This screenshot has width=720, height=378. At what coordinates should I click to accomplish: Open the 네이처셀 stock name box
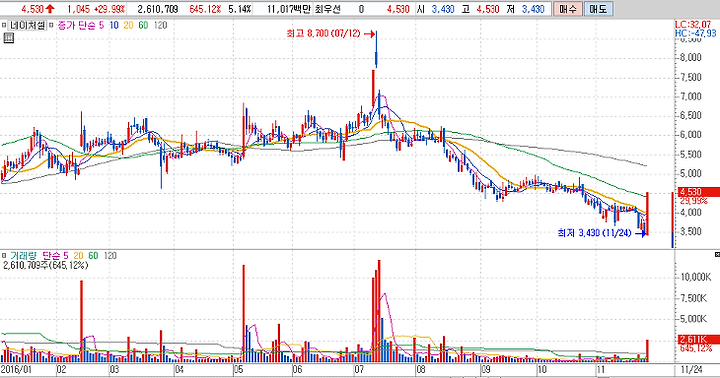coord(27,25)
